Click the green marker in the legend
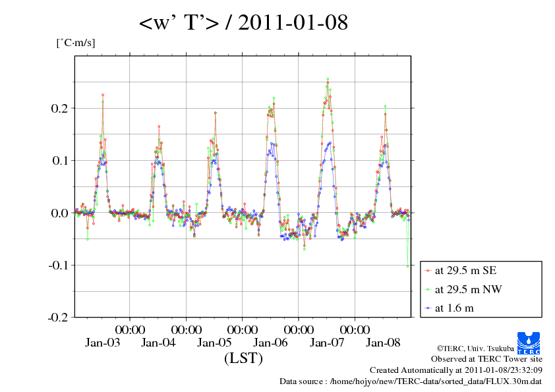555x392 pixels. 428,289
